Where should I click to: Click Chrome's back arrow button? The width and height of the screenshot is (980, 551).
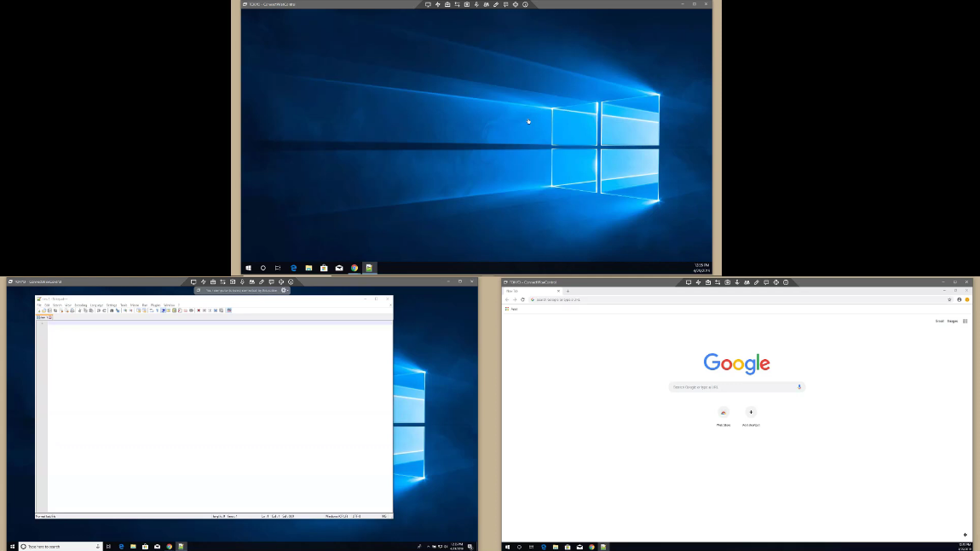(507, 299)
